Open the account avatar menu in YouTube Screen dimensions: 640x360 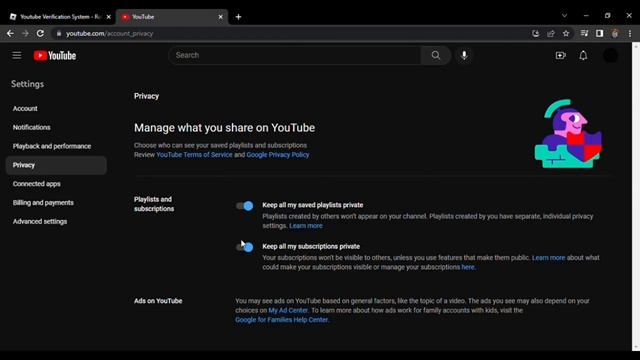(611, 55)
